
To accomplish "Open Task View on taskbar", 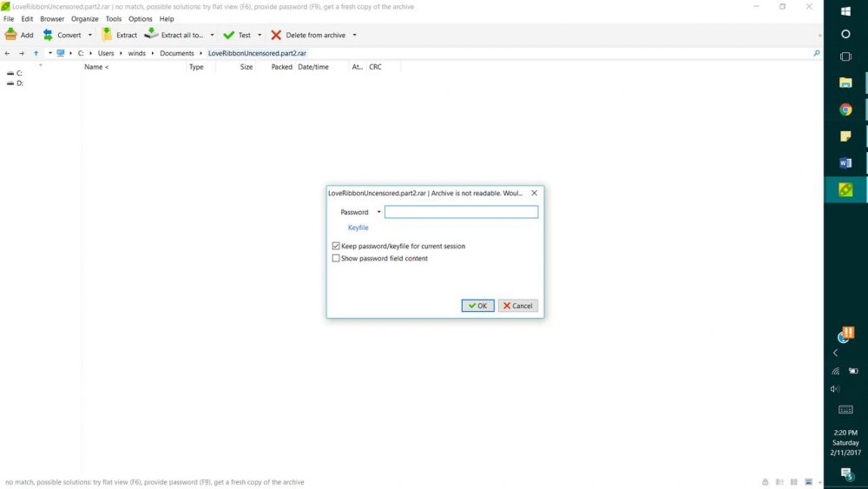I will click(845, 56).
